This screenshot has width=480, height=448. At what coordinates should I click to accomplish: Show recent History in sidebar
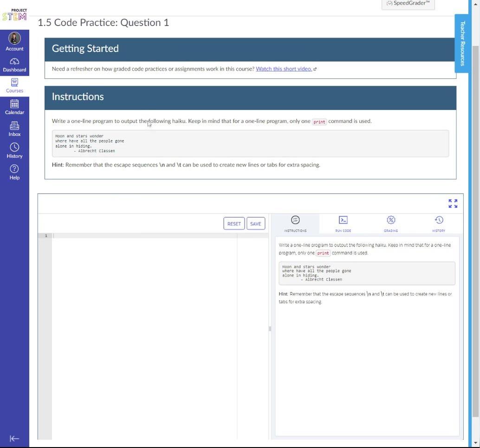click(14, 150)
